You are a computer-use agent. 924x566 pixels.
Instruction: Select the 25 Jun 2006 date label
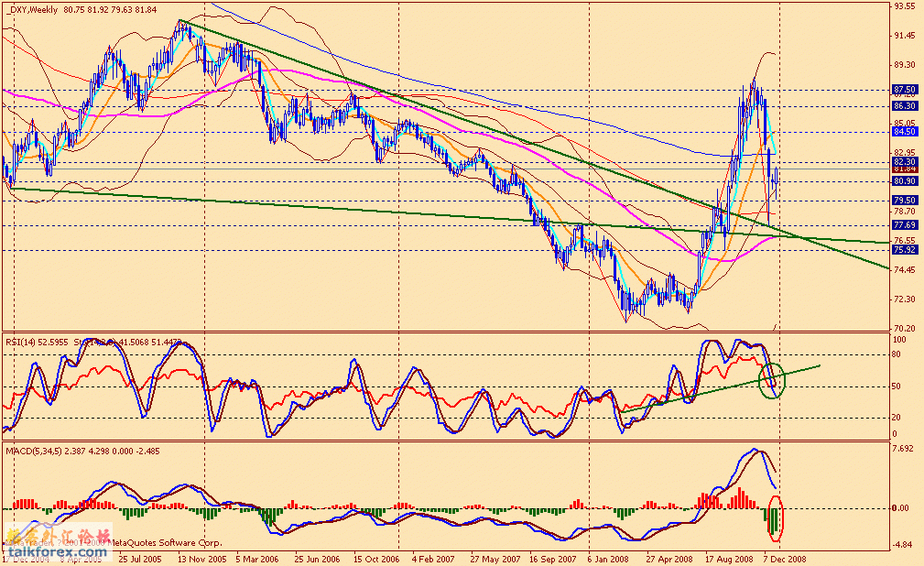[x=317, y=559]
